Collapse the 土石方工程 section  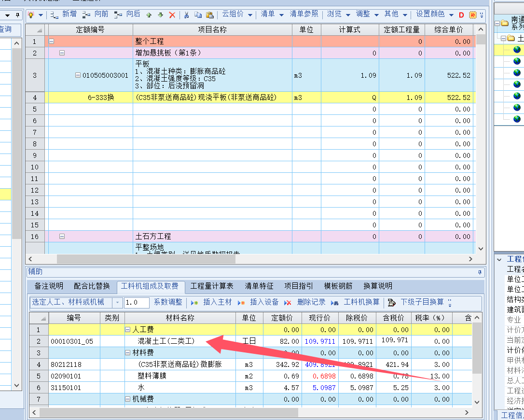[x=62, y=237]
